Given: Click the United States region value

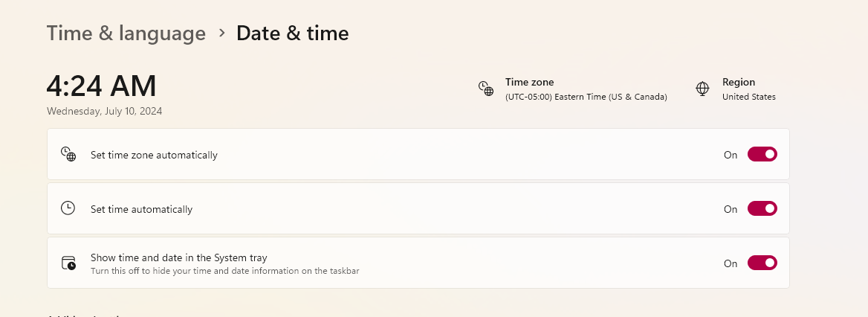Looking at the screenshot, I should pyautogui.click(x=748, y=97).
